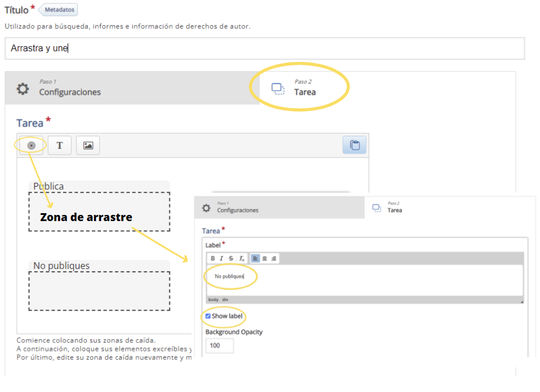Insert a drop zone with the target icon

[32, 146]
